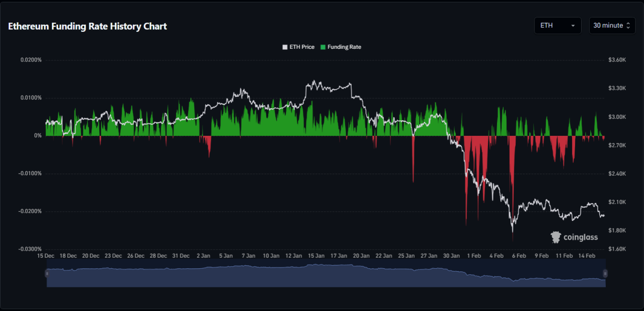Hide the Funding Rate data via its legend entry

(x=341, y=47)
